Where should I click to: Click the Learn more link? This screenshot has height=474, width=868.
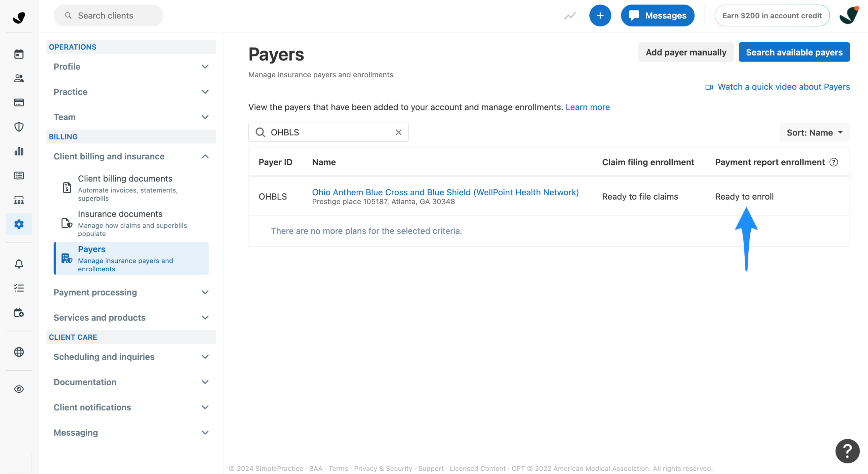pyautogui.click(x=587, y=107)
